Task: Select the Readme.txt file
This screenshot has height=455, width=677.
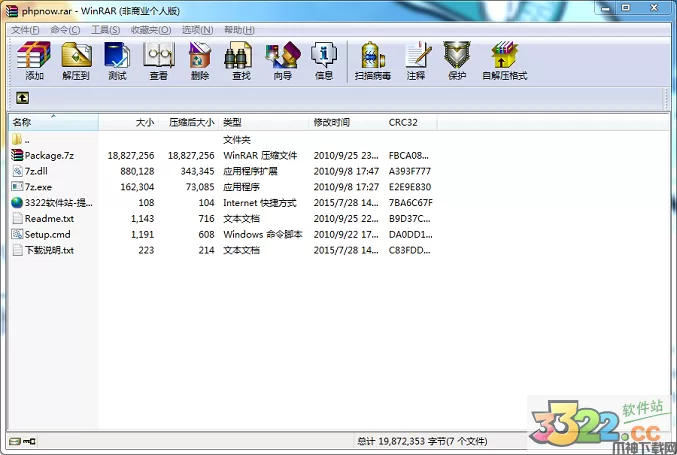Action: (x=49, y=218)
